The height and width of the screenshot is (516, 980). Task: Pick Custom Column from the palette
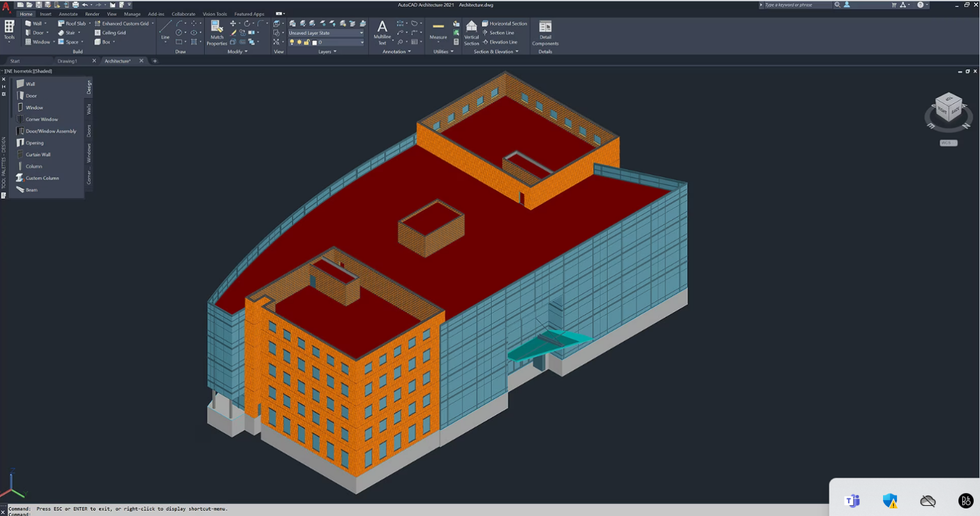click(42, 178)
